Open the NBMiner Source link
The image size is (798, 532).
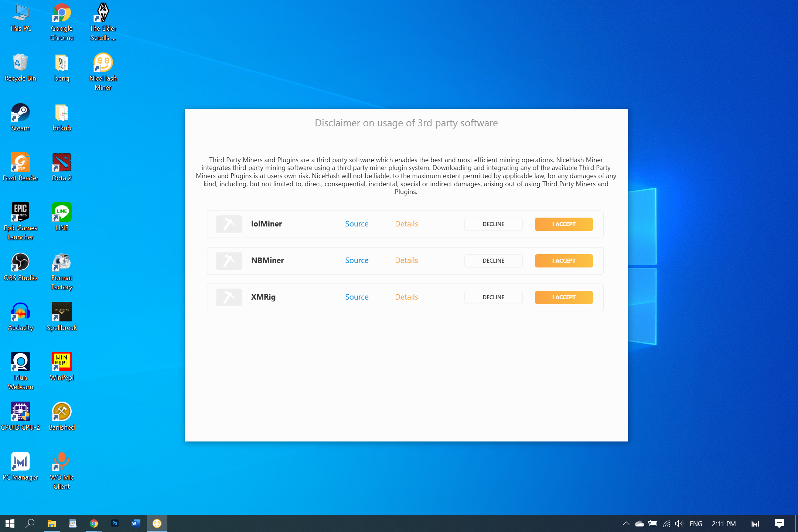[x=357, y=260]
